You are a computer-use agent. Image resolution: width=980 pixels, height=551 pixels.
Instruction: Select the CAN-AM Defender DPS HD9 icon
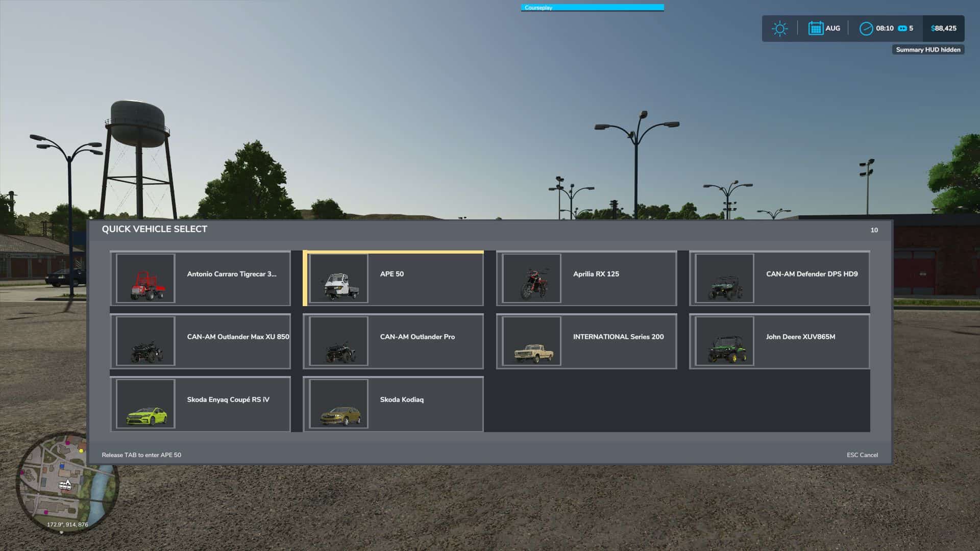(x=725, y=278)
